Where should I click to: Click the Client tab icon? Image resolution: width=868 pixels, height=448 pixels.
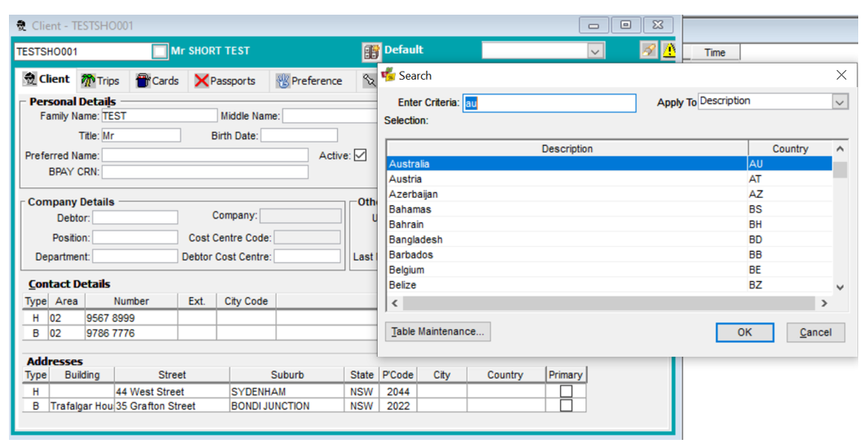[30, 79]
